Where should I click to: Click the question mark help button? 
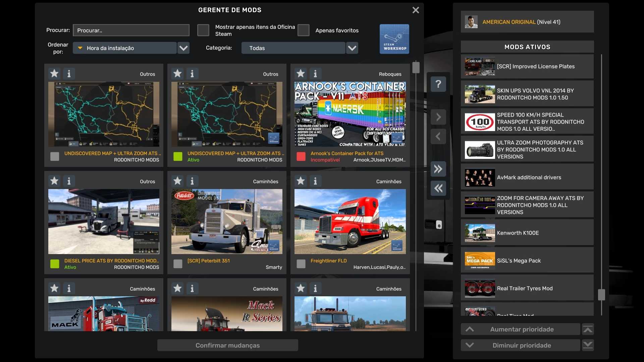coord(438,84)
